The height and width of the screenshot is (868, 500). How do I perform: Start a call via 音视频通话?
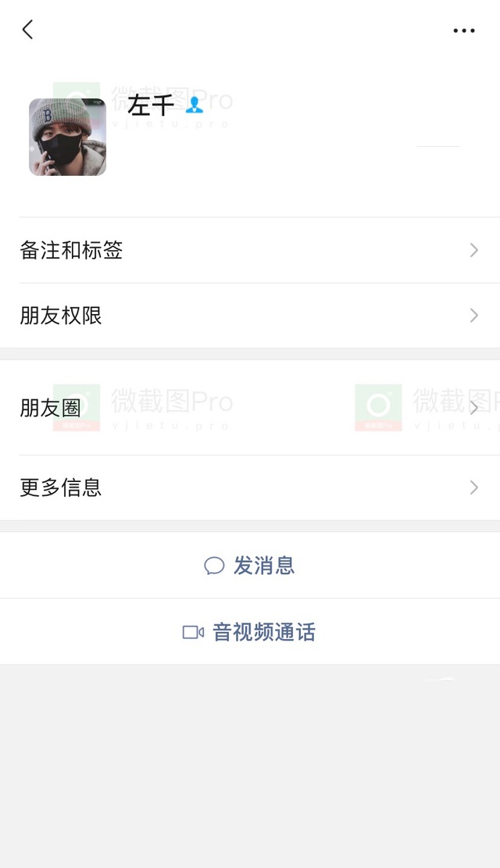click(x=250, y=631)
